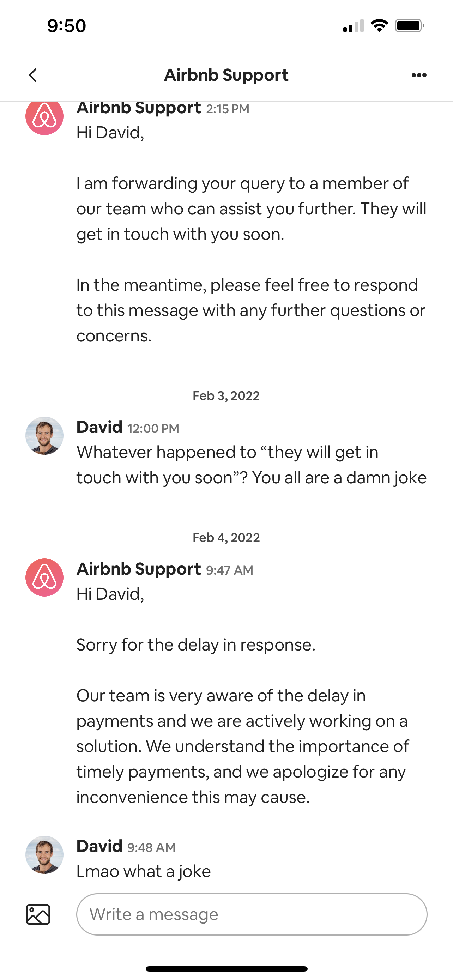The image size is (453, 980).
Task: Tap the Airbnb logo avatar on the 9:47 AM message
Action: pos(44,577)
